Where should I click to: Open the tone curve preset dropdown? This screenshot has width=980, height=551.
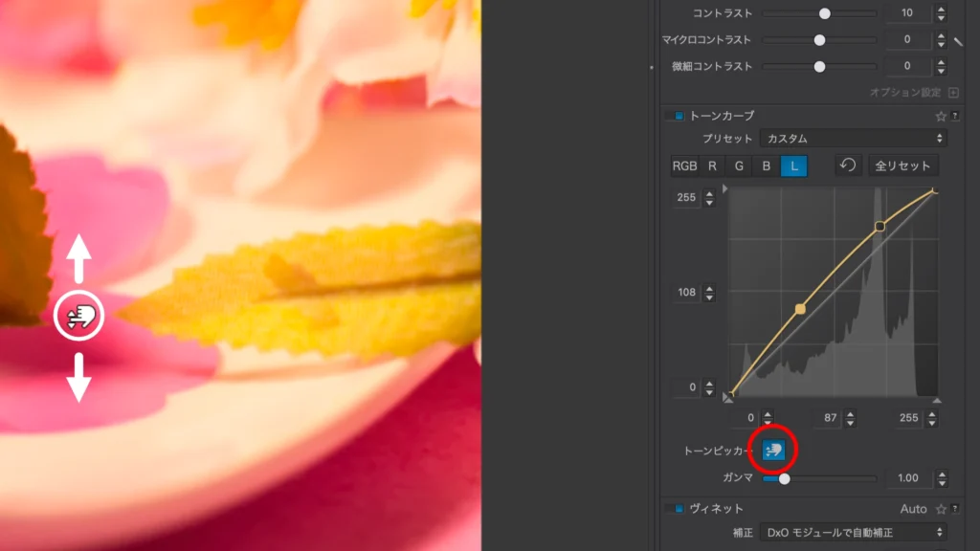(x=853, y=139)
